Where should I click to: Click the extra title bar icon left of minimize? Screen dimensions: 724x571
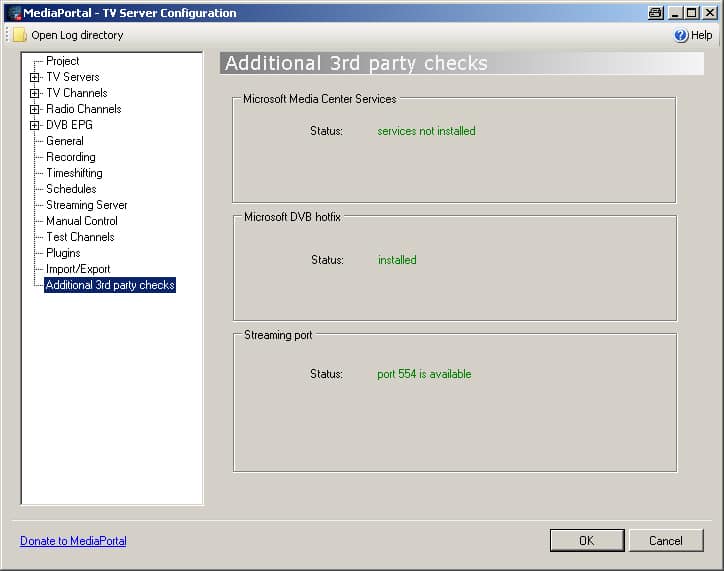[656, 13]
